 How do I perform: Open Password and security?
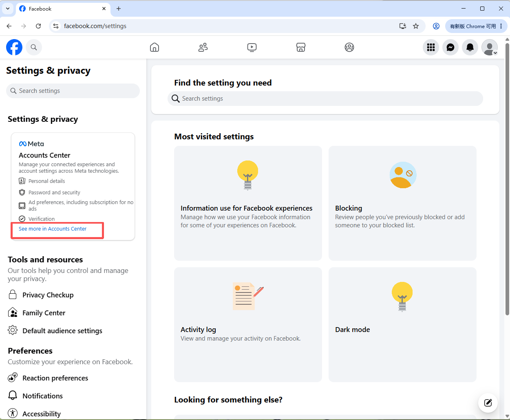(50, 192)
